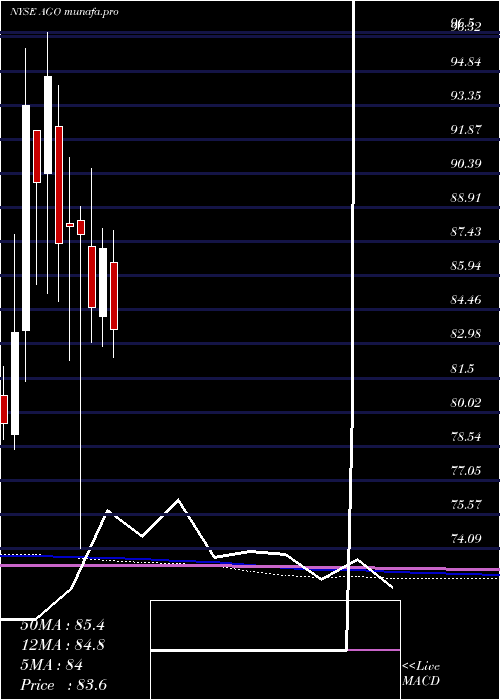Click the 82.98 price axis label
This screenshot has width=500, height=700.
pos(466,333)
